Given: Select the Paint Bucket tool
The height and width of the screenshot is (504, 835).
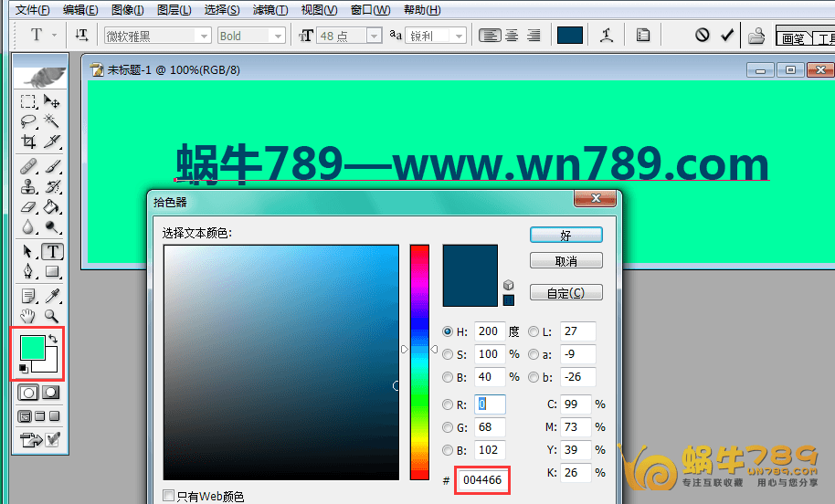Looking at the screenshot, I should pos(52,207).
